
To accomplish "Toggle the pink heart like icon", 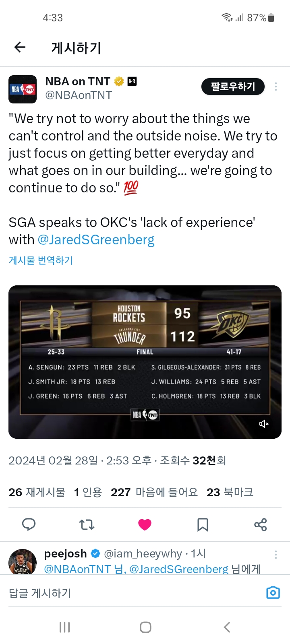I will click(145, 524).
